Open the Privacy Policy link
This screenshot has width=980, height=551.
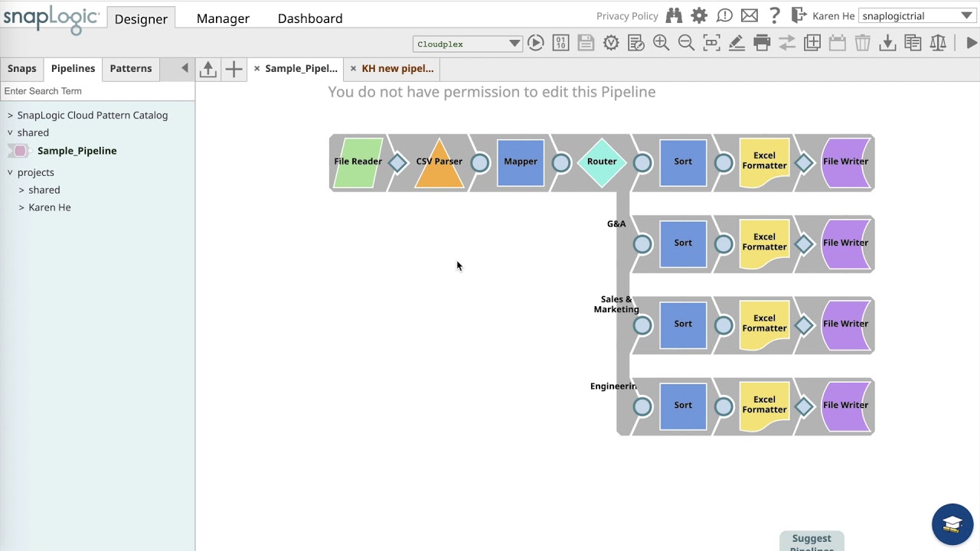pyautogui.click(x=627, y=16)
